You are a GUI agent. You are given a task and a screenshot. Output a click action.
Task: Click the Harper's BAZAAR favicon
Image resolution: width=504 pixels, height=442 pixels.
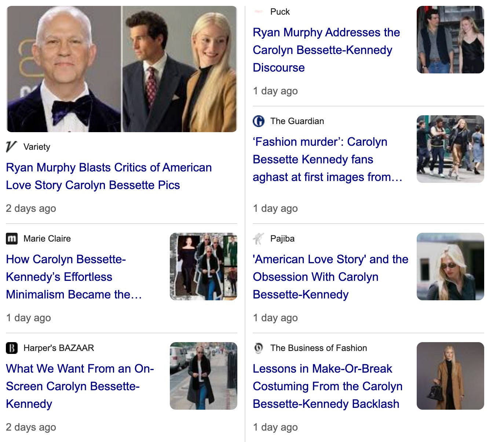[12, 348]
